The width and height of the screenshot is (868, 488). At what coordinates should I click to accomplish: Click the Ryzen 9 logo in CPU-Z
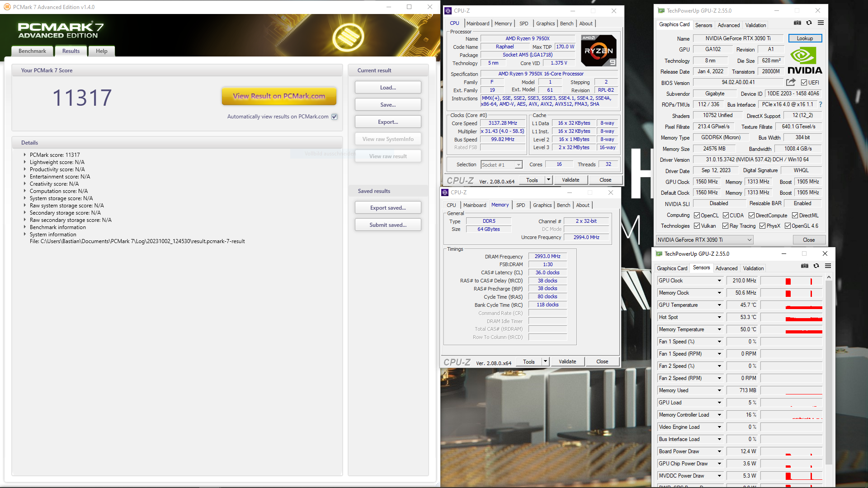(599, 51)
